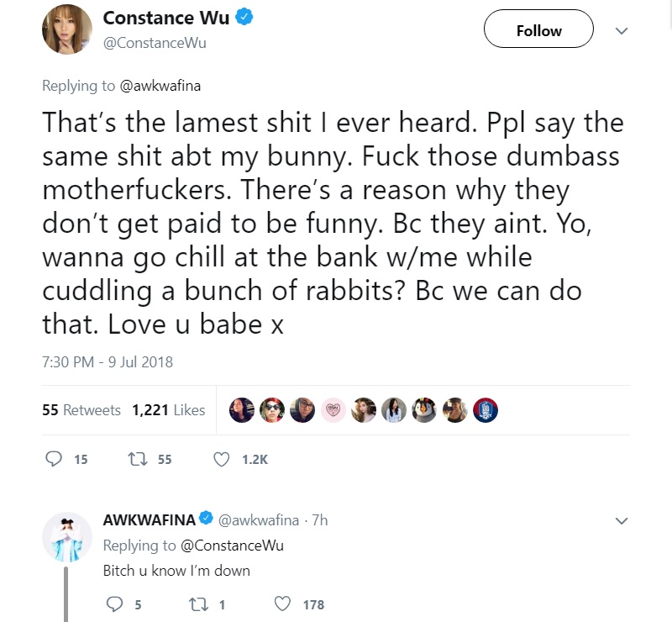Open Awkwafina's profile avatar

(x=67, y=536)
